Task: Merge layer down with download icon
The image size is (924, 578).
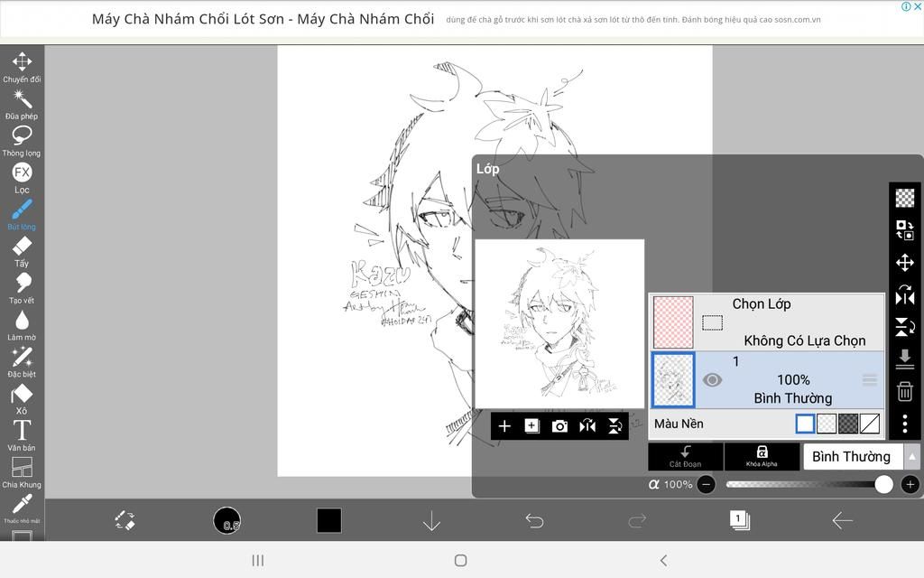Action: point(904,359)
